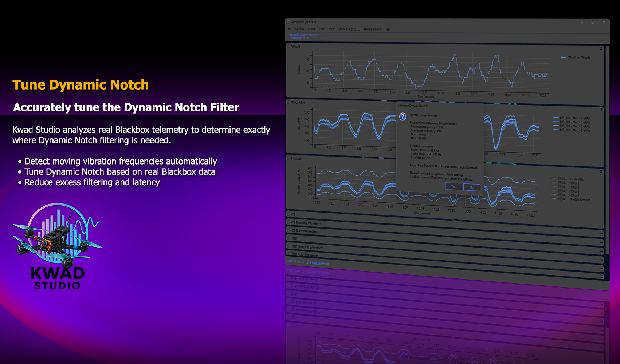The height and width of the screenshot is (364, 620).
Task: Maximize the Kwad Studio window
Action: click(x=593, y=23)
